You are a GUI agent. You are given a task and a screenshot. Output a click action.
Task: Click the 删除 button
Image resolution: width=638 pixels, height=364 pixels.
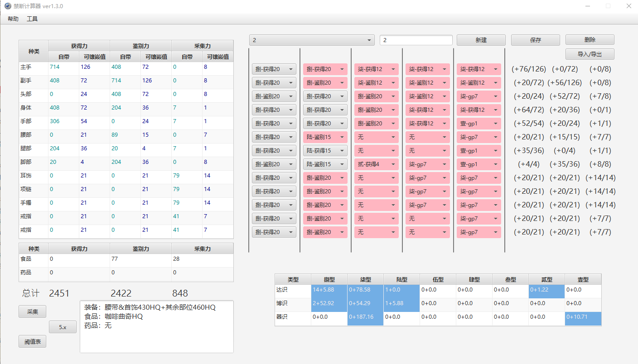pos(590,40)
